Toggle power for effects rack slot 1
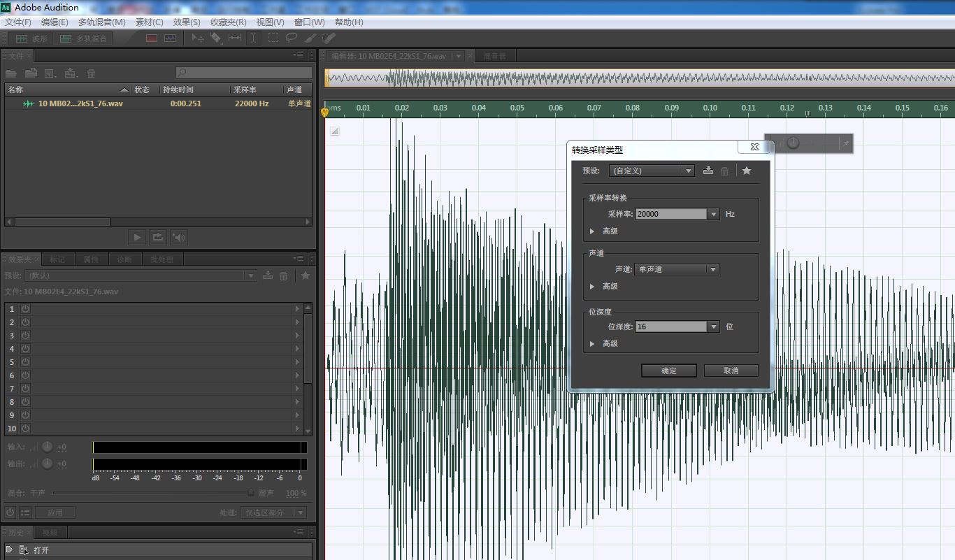The image size is (955, 560). [26, 309]
